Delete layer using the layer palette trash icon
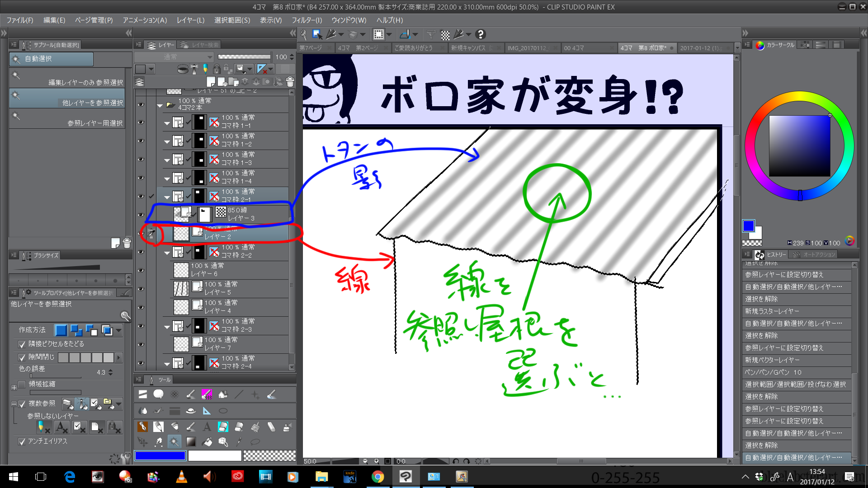This screenshot has height=488, width=868. tap(290, 82)
